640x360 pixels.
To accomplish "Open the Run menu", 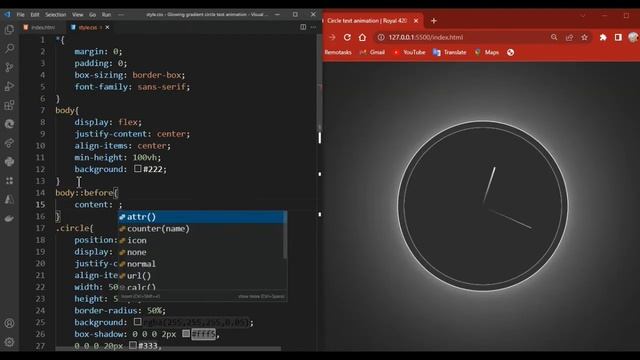I will [x=106, y=14].
